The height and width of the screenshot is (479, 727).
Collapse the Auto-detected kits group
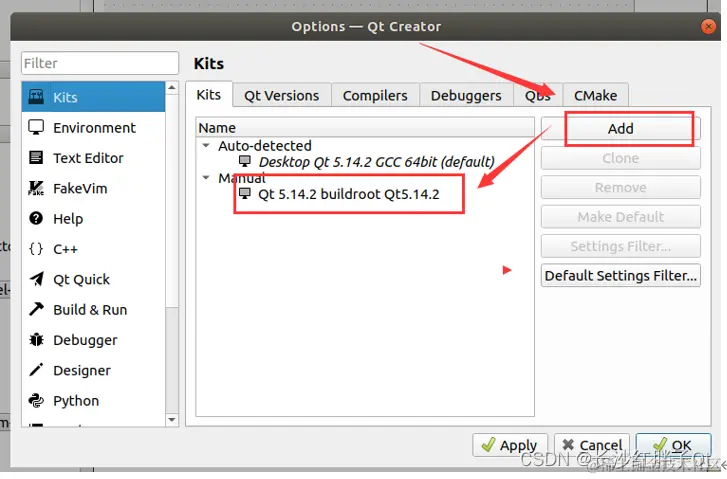coord(206,146)
